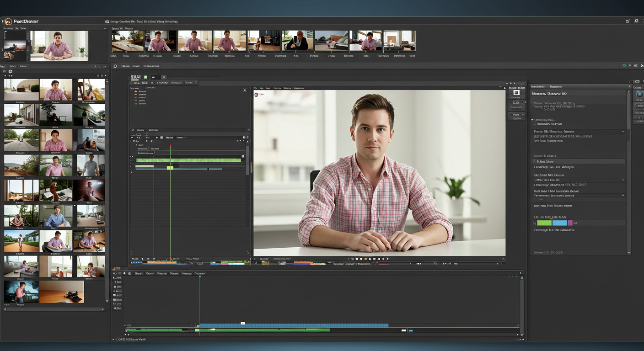Image resolution: width=644 pixels, height=351 pixels.
Task: Click the blue playhead in bottom timeline
Action: pos(199,277)
